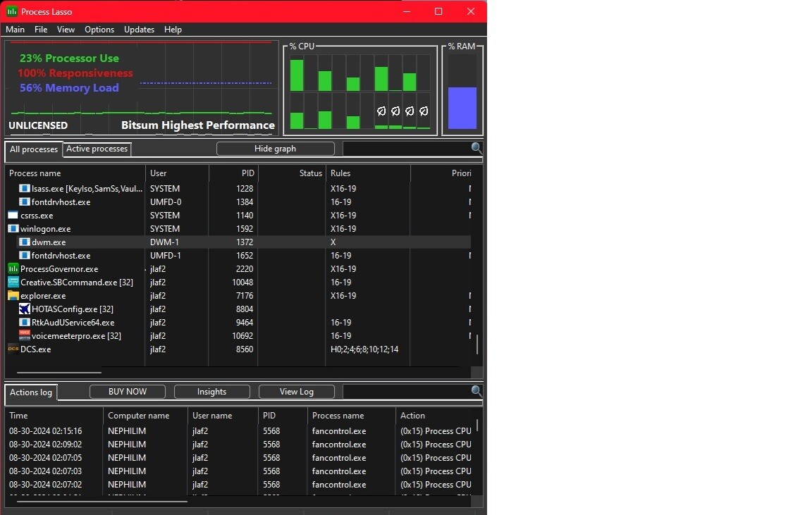Sort the process list by Status column
Image resolution: width=812 pixels, height=515 pixels.
pyautogui.click(x=292, y=173)
